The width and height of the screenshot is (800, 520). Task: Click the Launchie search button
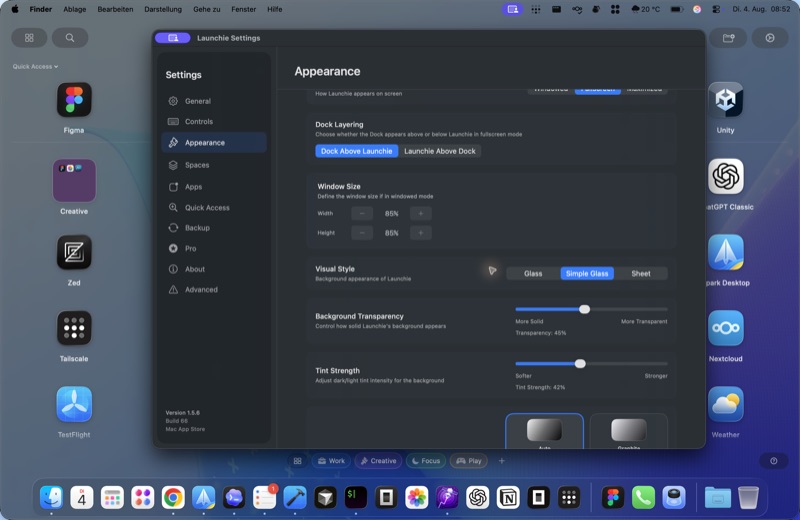[70, 38]
